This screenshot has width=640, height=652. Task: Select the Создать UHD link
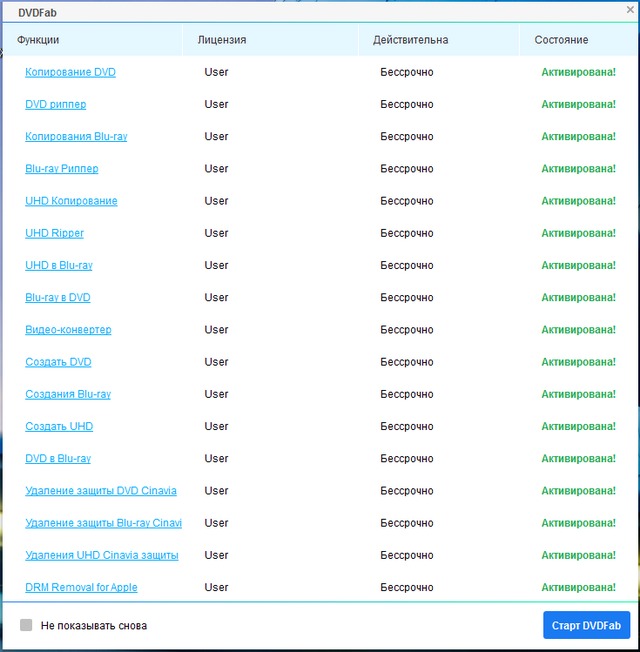[59, 426]
